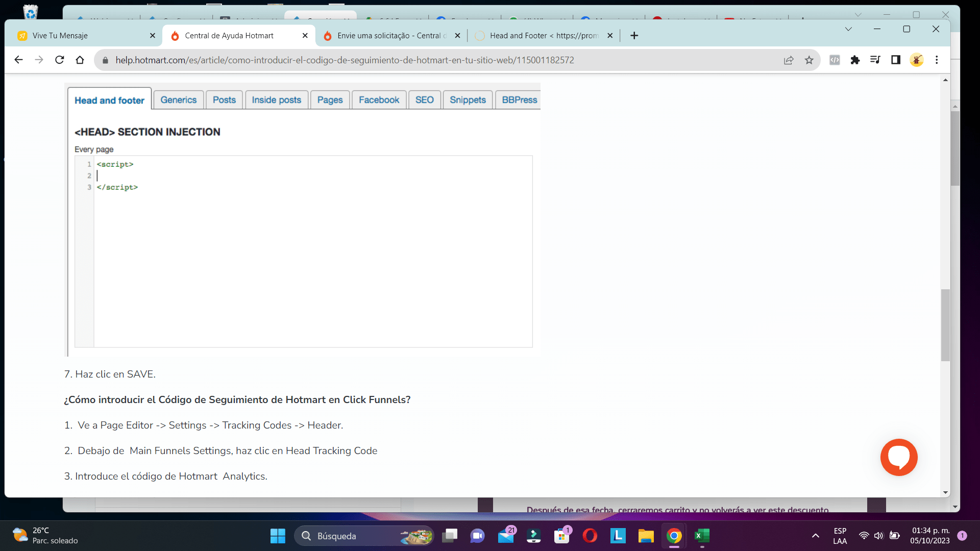Open the ESP LAA language switcher
The width and height of the screenshot is (980, 551).
tap(840, 536)
